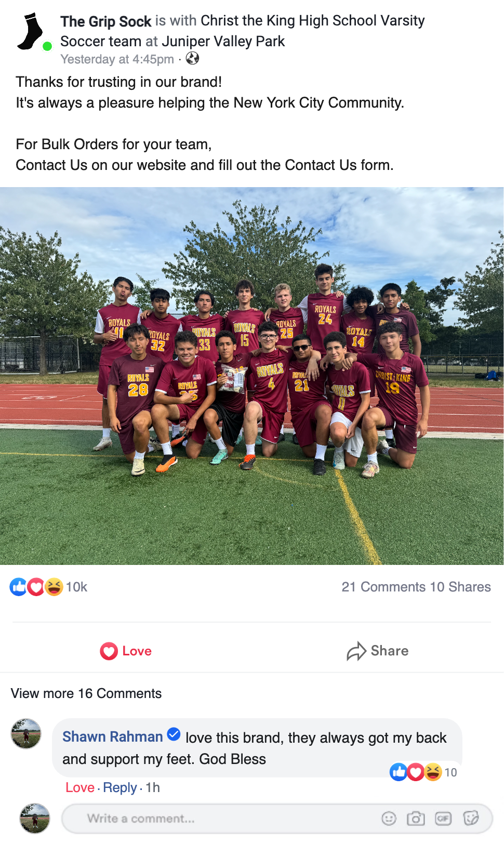Toggle Love on Shawn Rahman's comment
The height and width of the screenshot is (843, 504).
point(79,787)
